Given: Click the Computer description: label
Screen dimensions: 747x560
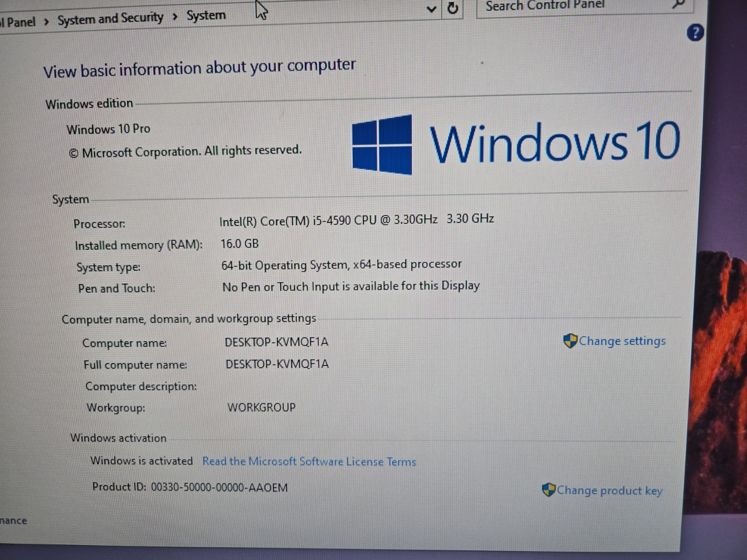Looking at the screenshot, I should (141, 386).
